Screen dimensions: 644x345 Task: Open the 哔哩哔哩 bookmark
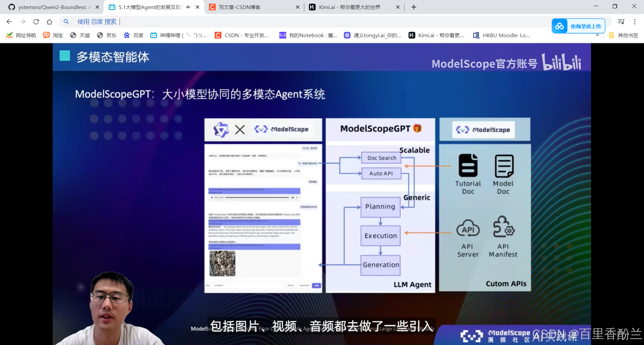178,35
